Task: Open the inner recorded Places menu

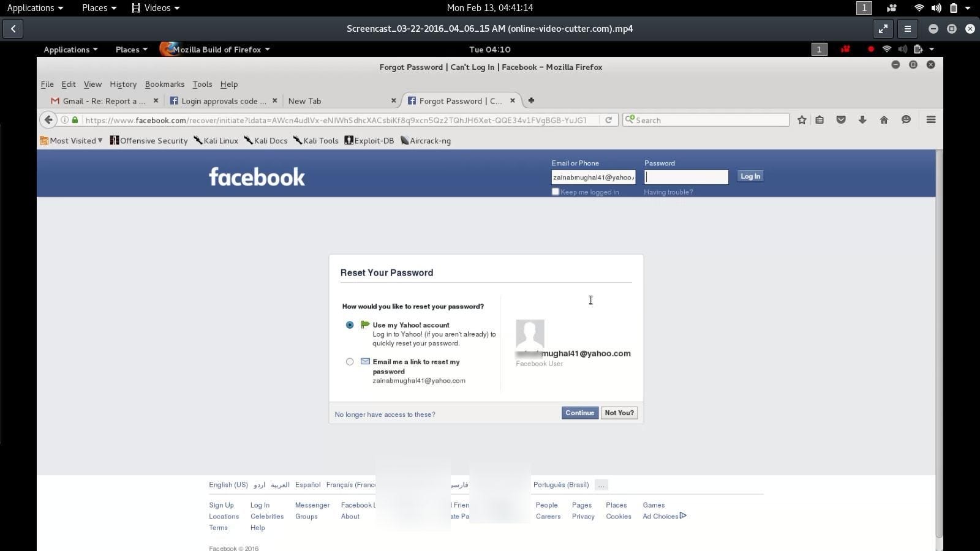Action: point(131,49)
